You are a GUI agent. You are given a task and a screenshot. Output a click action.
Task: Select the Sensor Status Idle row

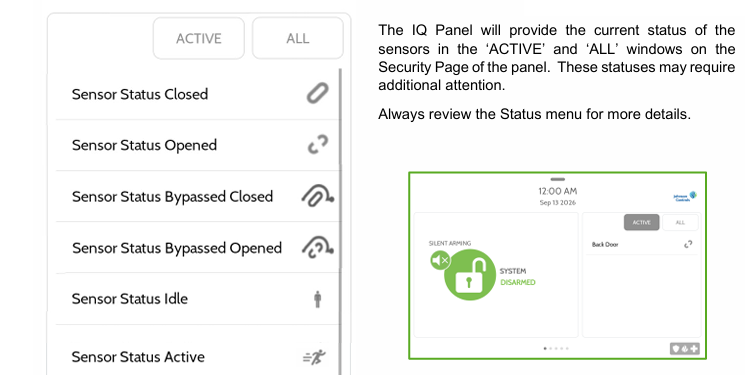(198, 299)
